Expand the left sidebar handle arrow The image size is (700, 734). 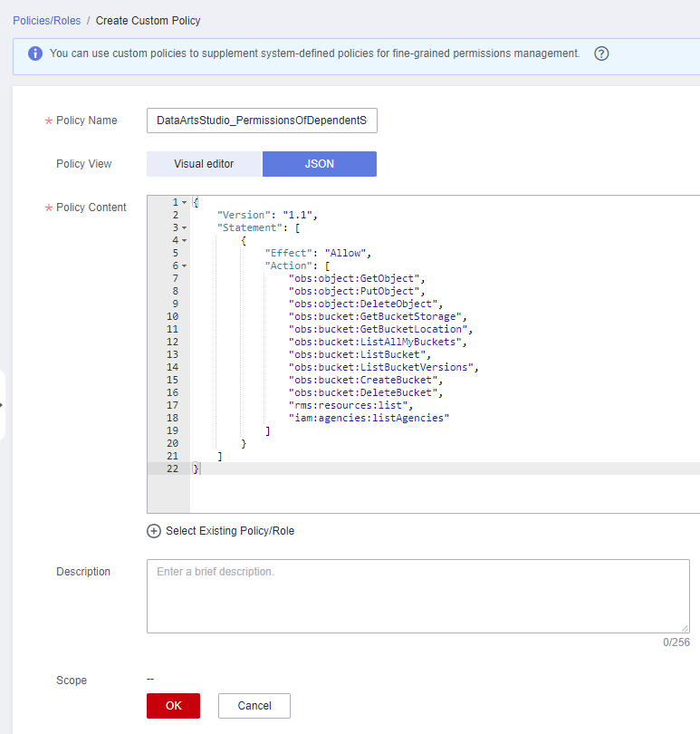(x=2, y=405)
